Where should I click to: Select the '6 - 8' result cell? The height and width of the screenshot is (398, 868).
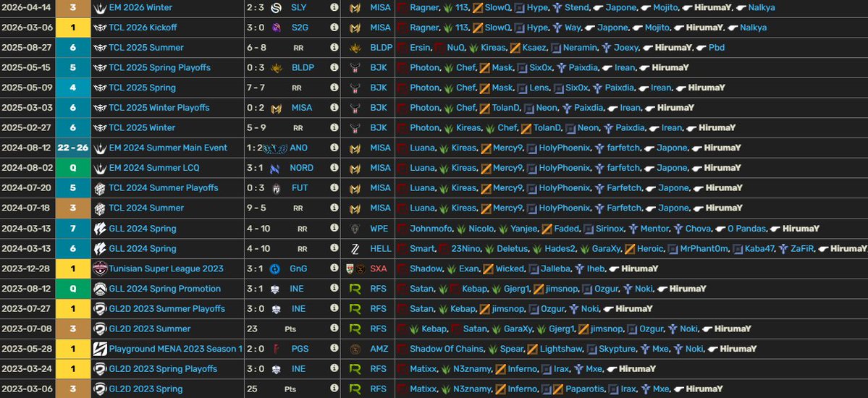tap(256, 48)
